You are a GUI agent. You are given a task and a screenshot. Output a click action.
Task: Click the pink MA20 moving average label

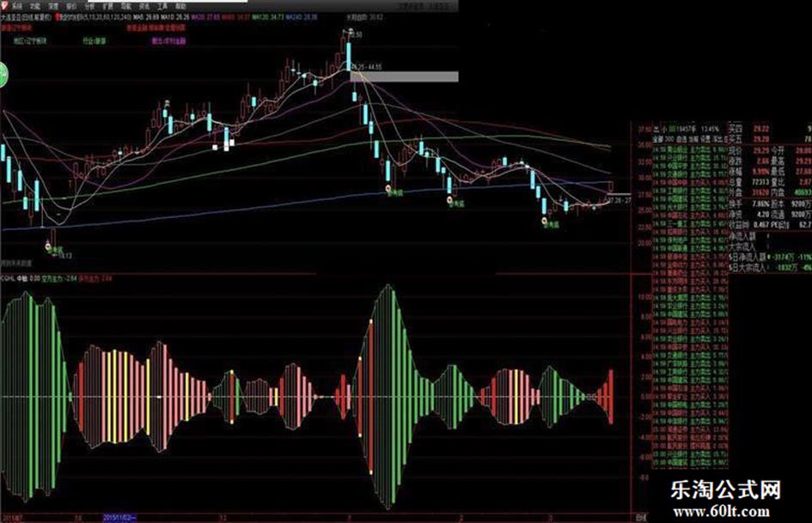pos(205,17)
